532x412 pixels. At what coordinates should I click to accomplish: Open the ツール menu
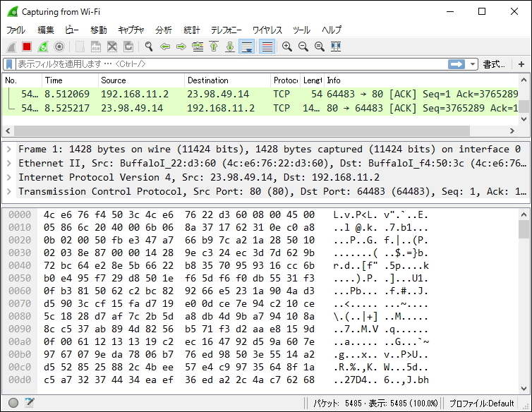pyautogui.click(x=301, y=30)
